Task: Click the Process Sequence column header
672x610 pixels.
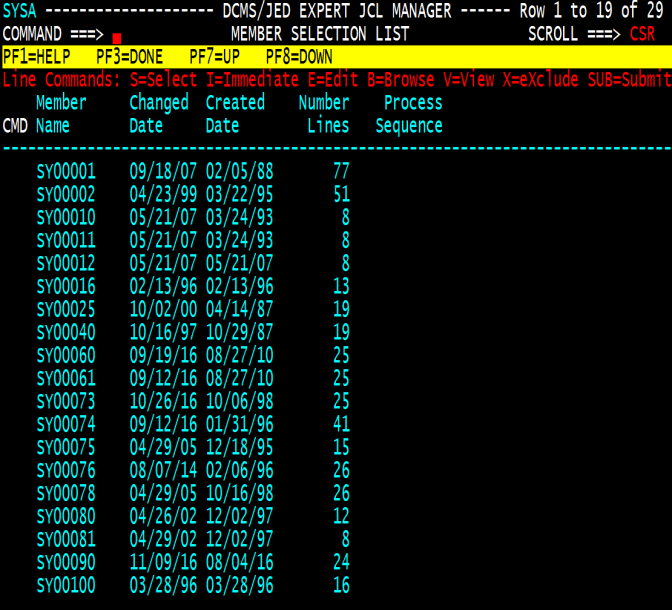Action: pyautogui.click(x=409, y=114)
